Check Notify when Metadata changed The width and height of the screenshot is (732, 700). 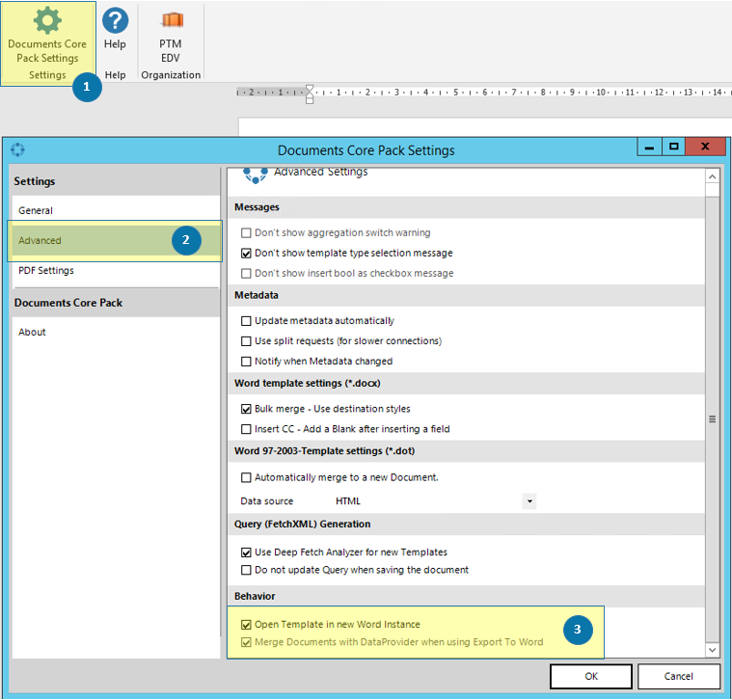coord(246,362)
